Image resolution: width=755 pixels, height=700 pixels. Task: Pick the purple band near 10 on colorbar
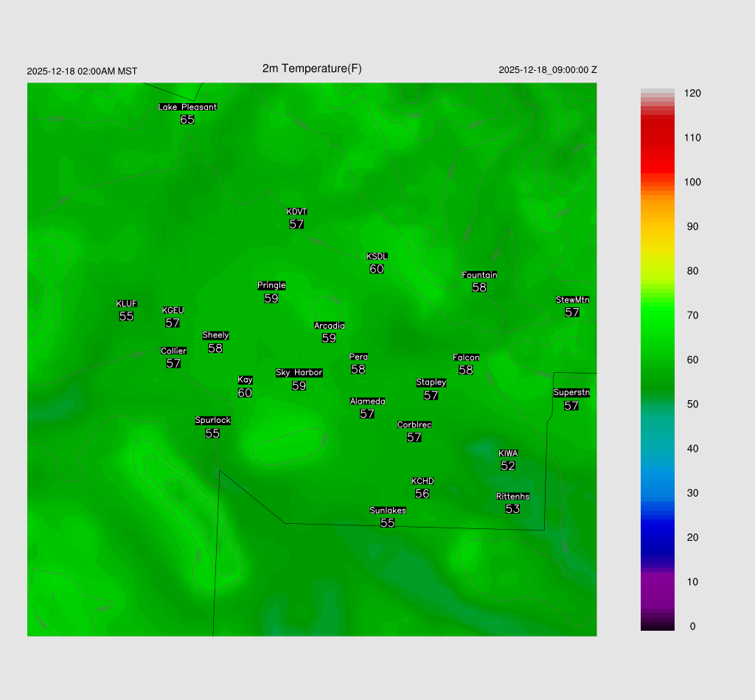657,582
